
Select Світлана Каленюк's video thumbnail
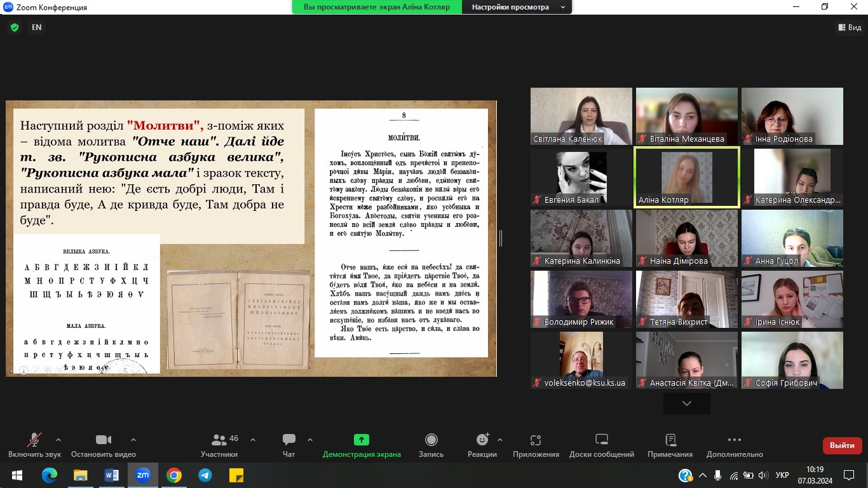(x=581, y=116)
